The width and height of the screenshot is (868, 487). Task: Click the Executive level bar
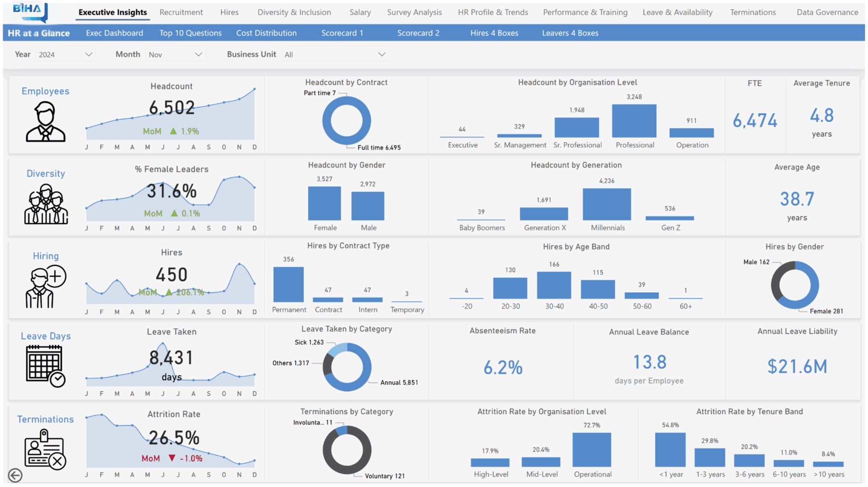tap(462, 137)
